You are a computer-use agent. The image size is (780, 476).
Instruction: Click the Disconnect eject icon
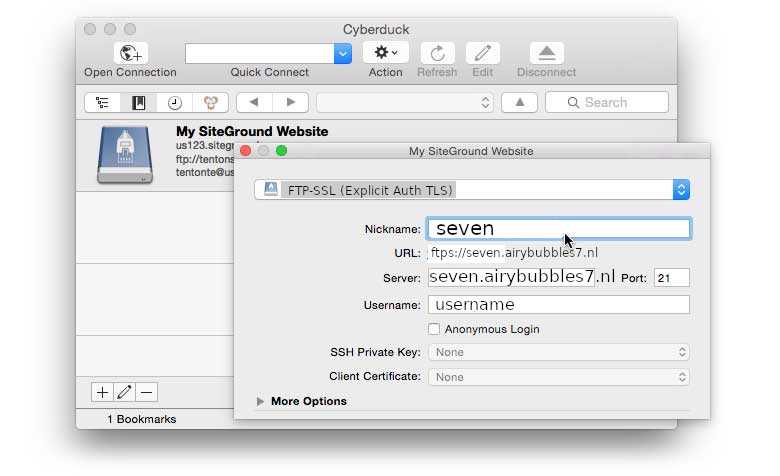[x=547, y=53]
